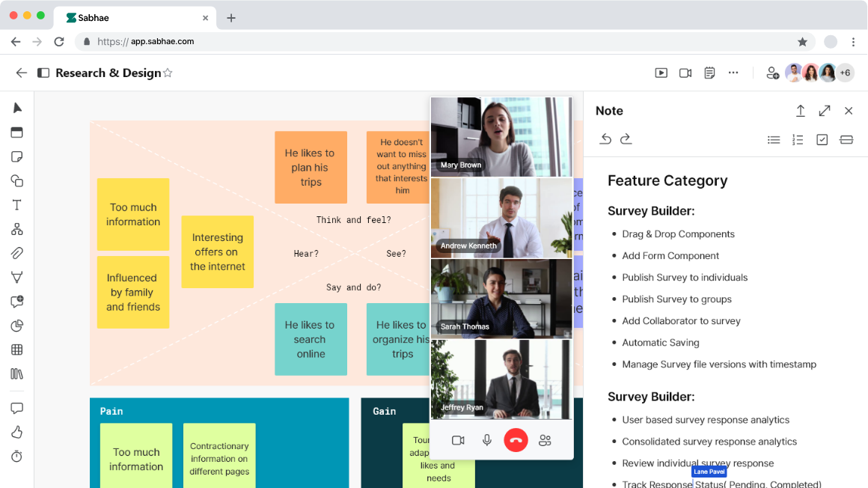The image size is (868, 488).
Task: Click 'Drag & Drop Components' bullet
Action: tap(678, 234)
